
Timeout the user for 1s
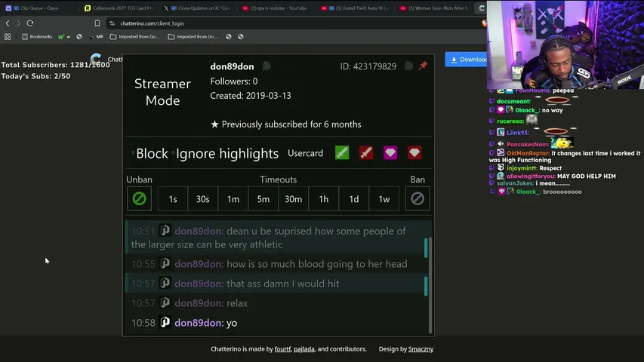(x=172, y=198)
